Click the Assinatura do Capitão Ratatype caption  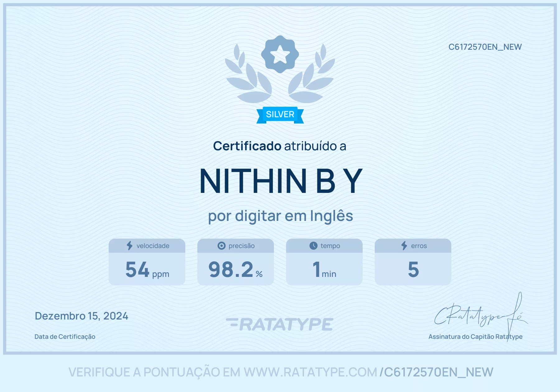(x=475, y=337)
